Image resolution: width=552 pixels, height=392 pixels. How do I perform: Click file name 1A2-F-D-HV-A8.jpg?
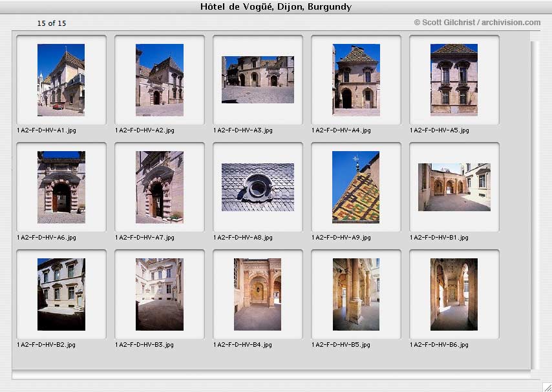[243, 238]
